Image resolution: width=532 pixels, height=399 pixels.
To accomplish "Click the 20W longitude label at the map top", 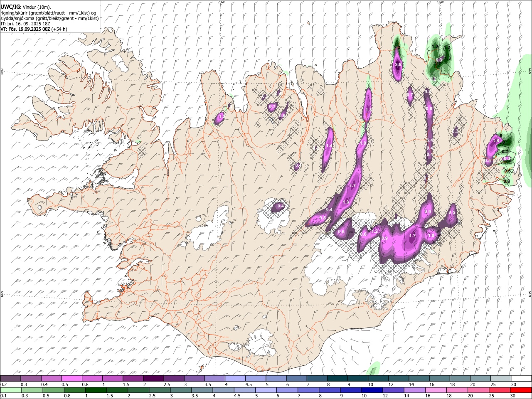I will tap(221, 2).
